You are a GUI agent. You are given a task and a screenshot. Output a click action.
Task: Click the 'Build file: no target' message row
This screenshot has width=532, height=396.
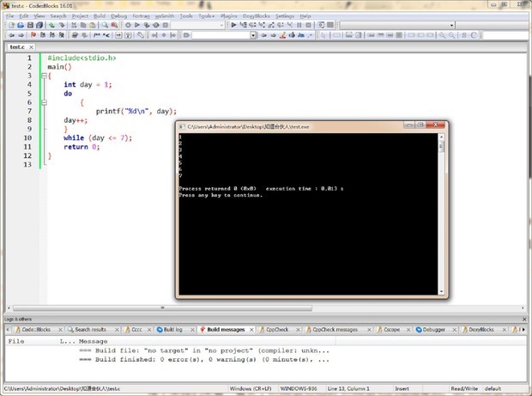[x=204, y=350]
